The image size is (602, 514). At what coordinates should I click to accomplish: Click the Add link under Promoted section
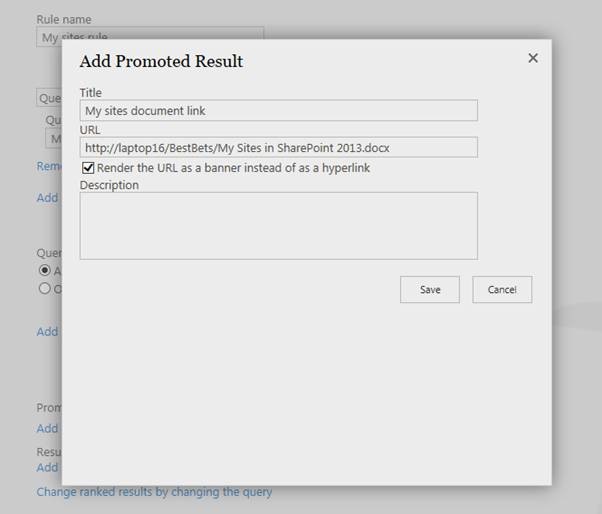click(47, 428)
